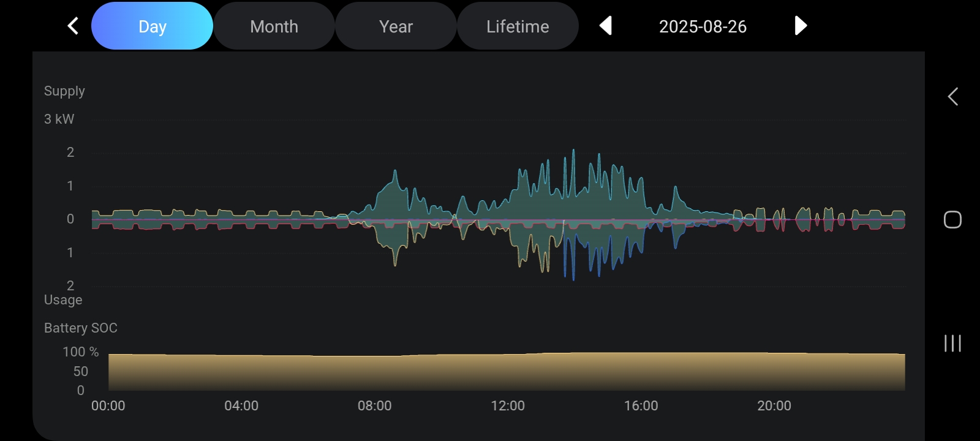
Task: Open date picker from 2025-08-26
Action: pyautogui.click(x=703, y=26)
